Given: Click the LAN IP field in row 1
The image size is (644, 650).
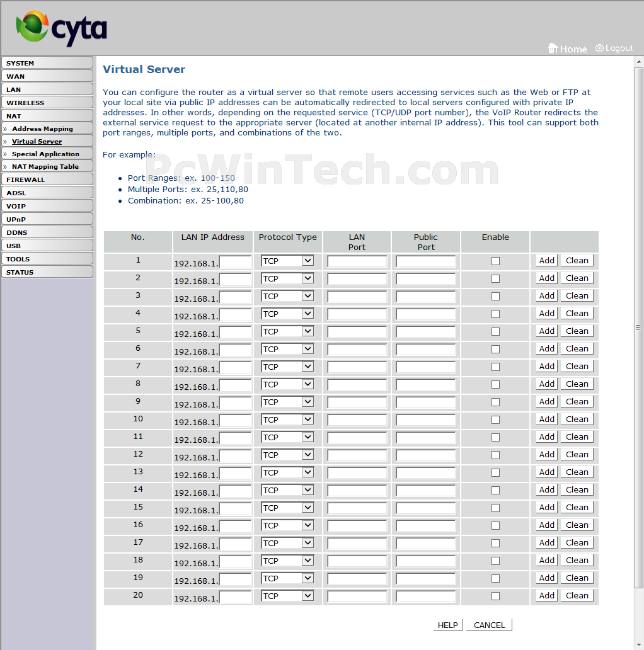Looking at the screenshot, I should (x=235, y=263).
